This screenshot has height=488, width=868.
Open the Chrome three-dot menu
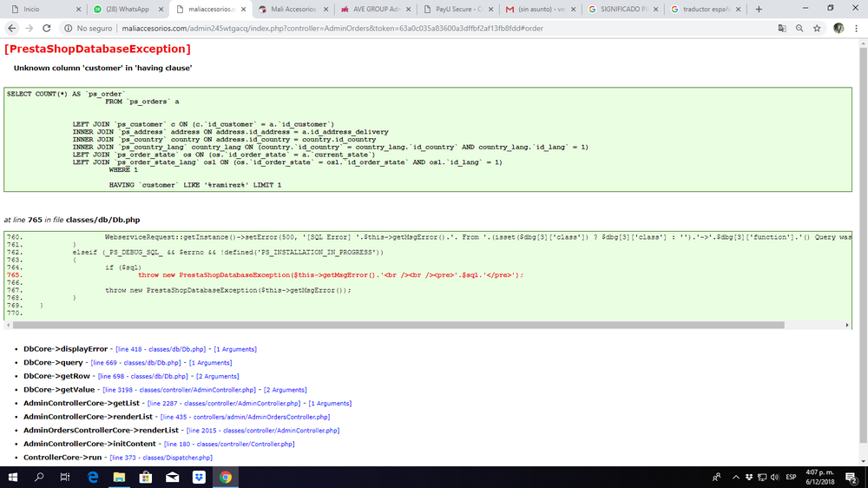point(857,29)
